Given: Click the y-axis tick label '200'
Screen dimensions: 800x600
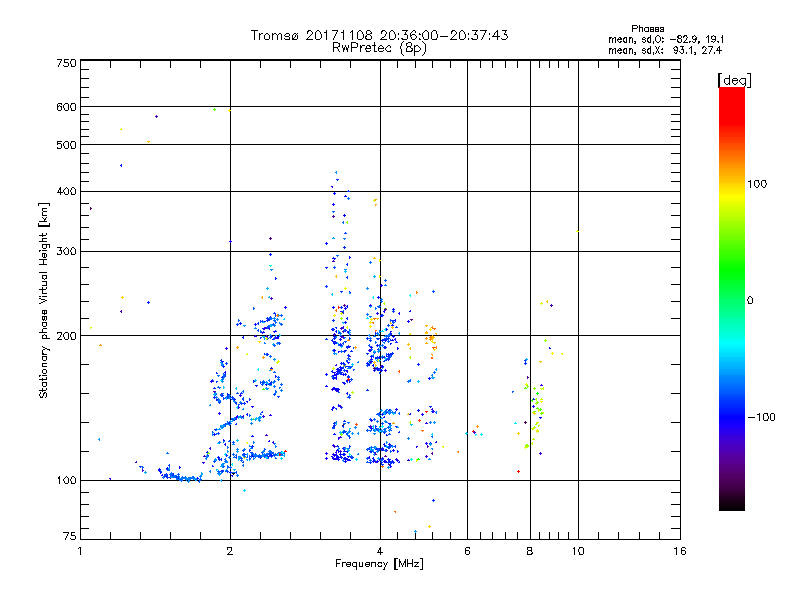Looking at the screenshot, I should click(x=66, y=336).
